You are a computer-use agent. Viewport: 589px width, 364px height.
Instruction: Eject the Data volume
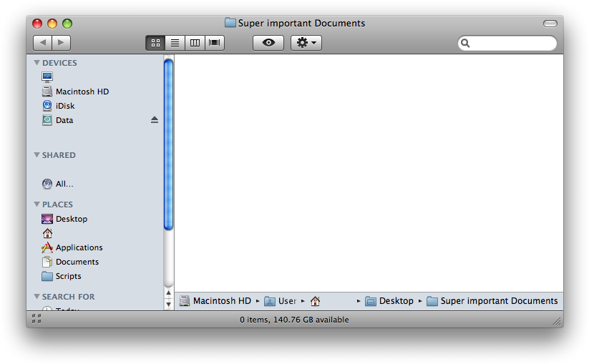click(155, 120)
